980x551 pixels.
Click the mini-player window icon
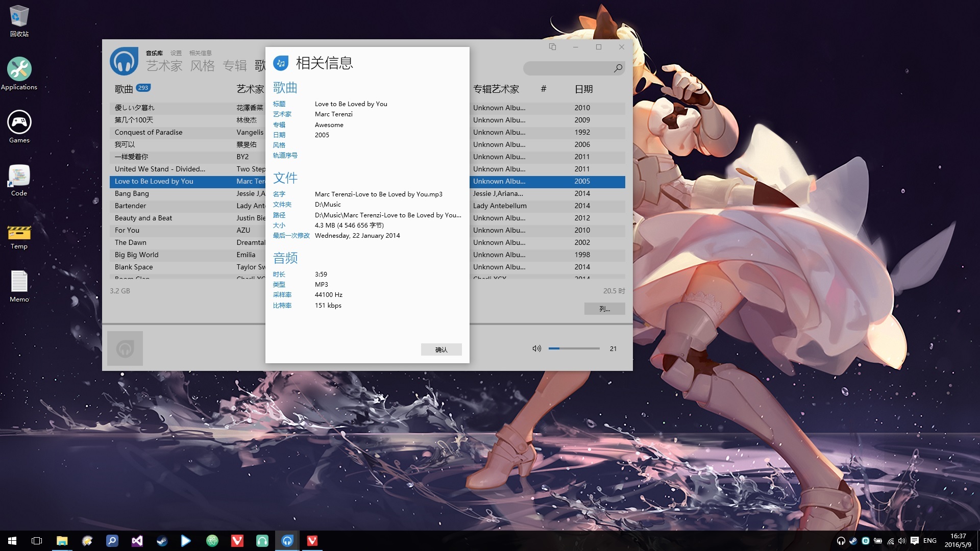552,47
